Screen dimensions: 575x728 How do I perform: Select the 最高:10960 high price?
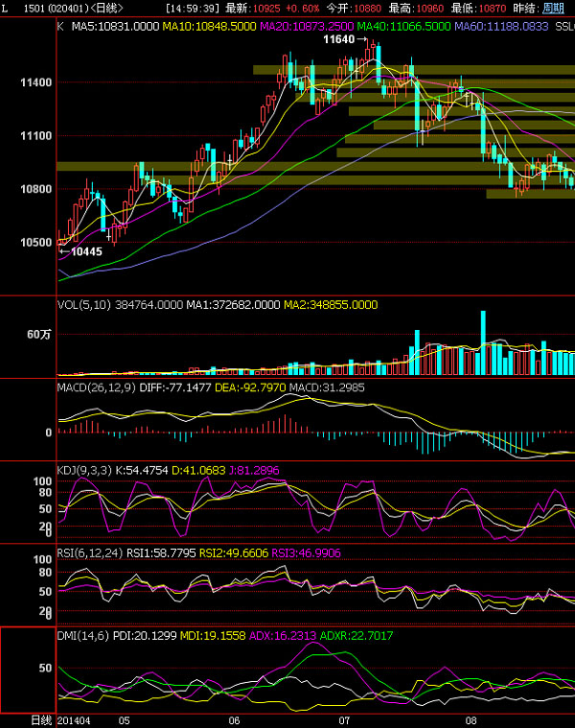(416, 9)
